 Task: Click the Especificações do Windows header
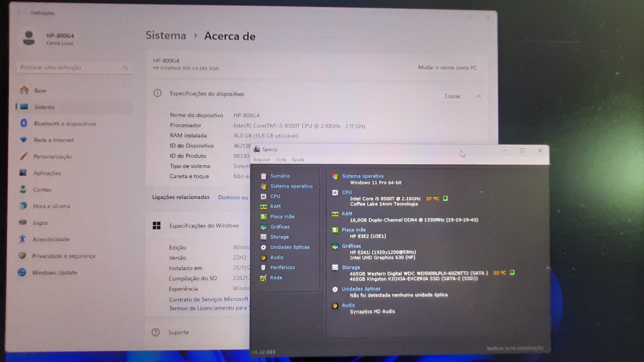pyautogui.click(x=204, y=226)
